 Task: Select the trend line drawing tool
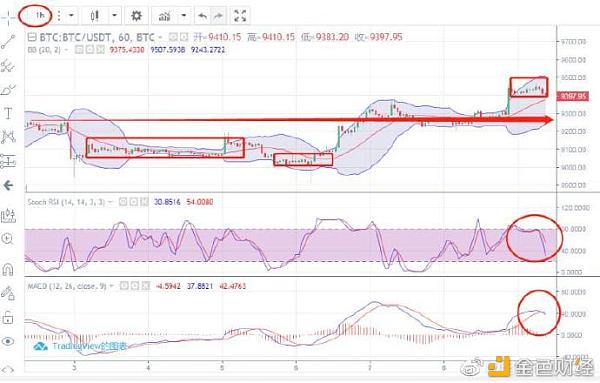(8, 42)
